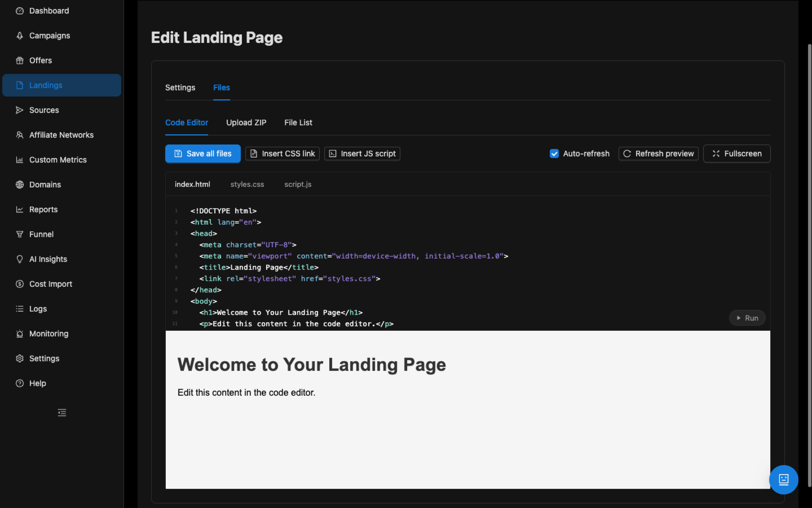Open the File List tab
812x508 pixels.
tap(298, 123)
